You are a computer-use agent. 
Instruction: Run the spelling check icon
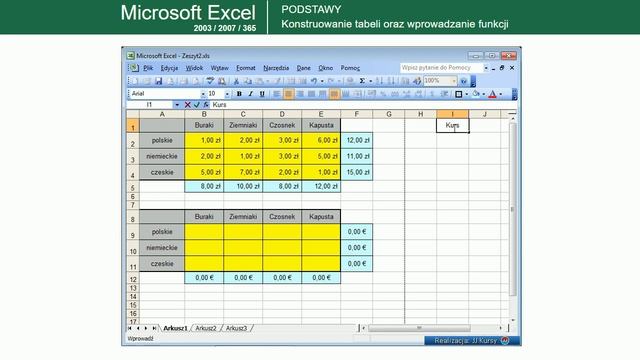(210, 81)
